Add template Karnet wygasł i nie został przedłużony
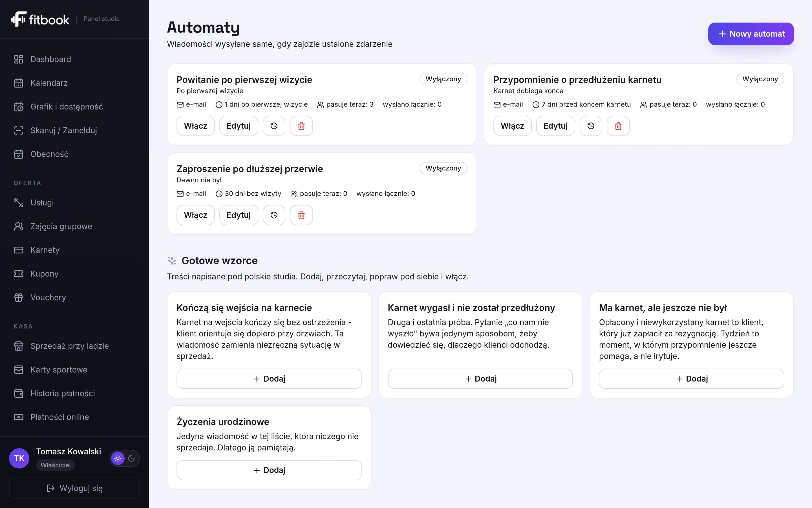The height and width of the screenshot is (508, 812). coord(480,379)
